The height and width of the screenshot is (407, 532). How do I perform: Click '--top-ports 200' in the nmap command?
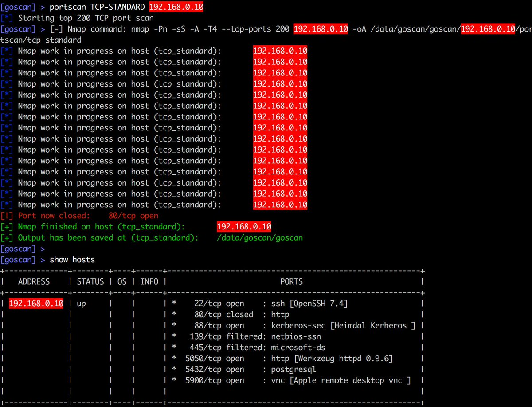256,29
